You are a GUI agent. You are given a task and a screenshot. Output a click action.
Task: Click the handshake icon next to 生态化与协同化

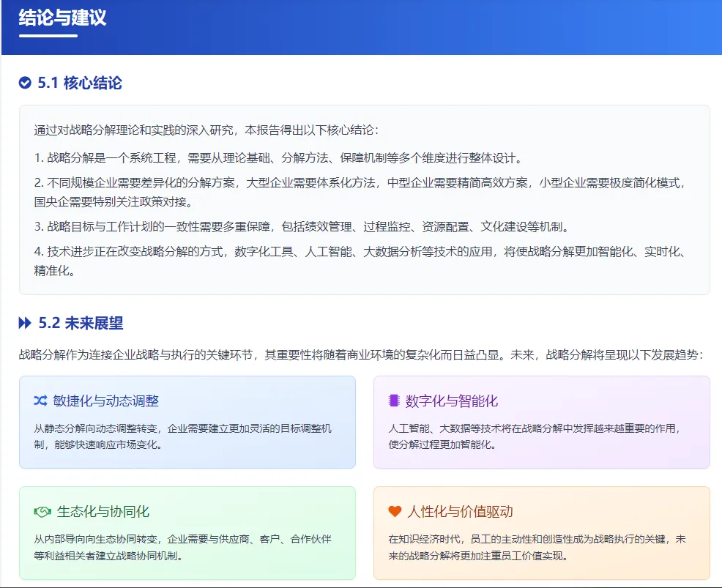(x=42, y=512)
